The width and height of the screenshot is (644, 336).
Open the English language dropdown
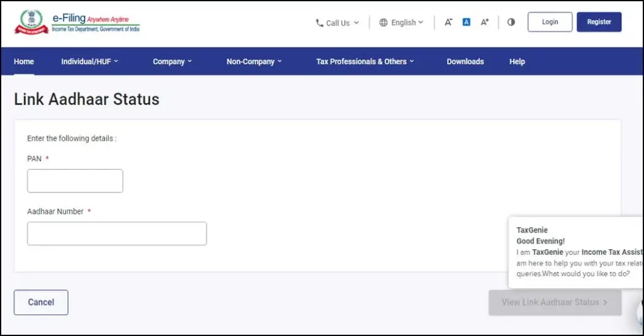[401, 23]
